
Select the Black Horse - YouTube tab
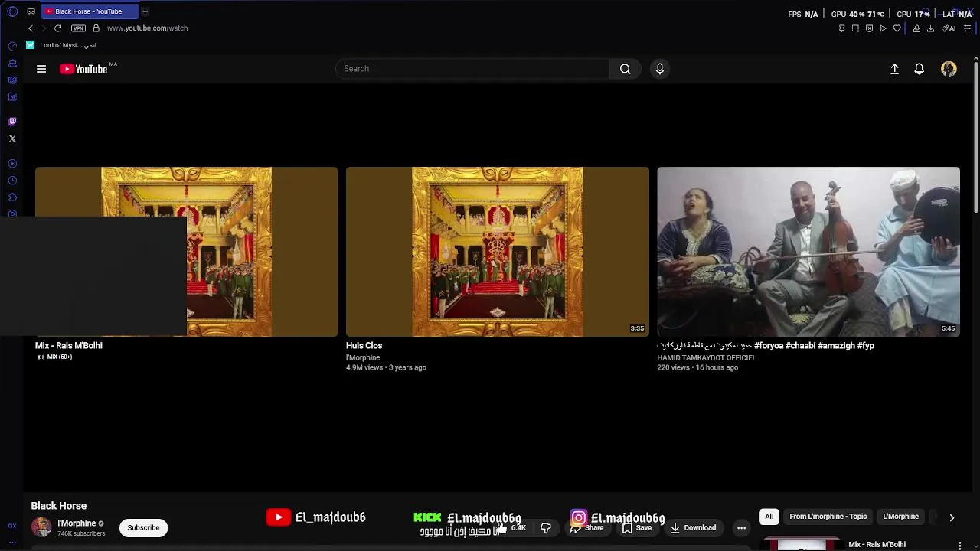(89, 11)
